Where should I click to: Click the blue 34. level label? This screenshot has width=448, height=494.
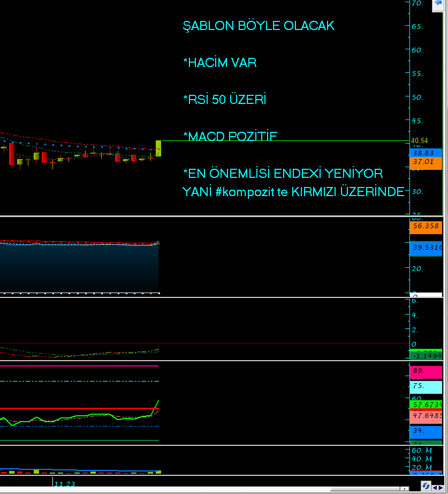426,432
